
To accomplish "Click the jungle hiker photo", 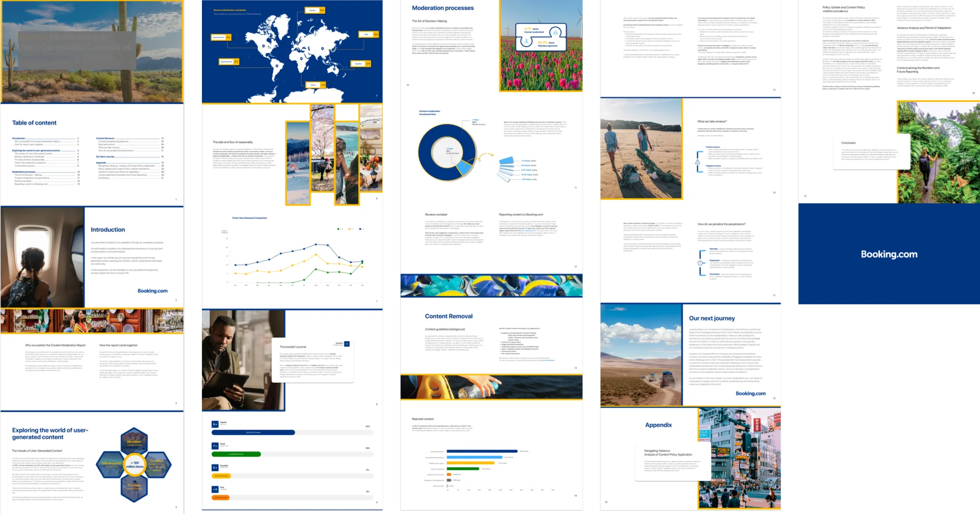I will tap(938, 152).
